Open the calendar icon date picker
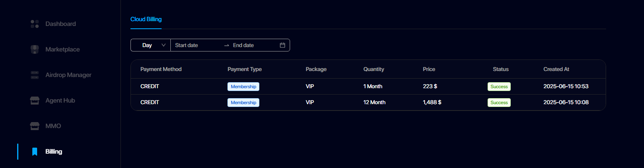 [x=282, y=45]
